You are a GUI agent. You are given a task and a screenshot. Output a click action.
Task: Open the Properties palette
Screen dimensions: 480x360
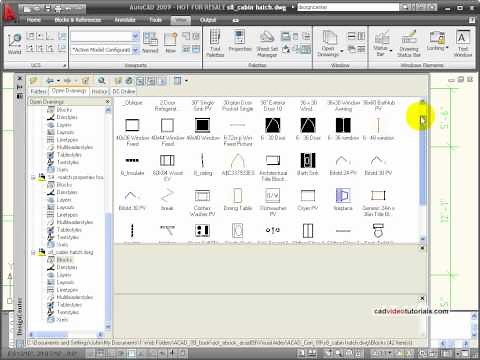(x=240, y=41)
